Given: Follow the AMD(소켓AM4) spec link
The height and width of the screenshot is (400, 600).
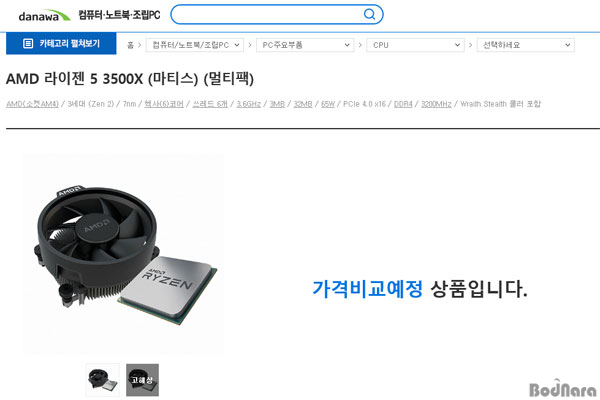Looking at the screenshot, I should (33, 104).
